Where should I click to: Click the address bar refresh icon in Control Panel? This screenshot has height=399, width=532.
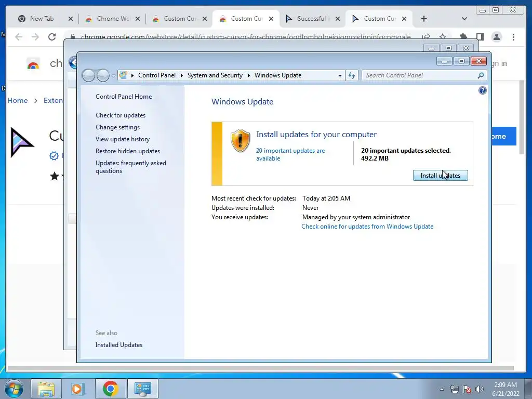click(x=352, y=75)
